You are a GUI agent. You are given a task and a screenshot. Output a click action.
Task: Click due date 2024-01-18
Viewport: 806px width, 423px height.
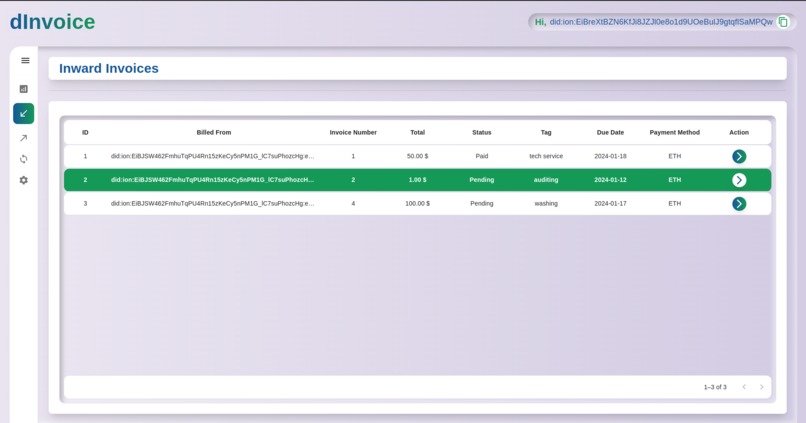point(610,156)
